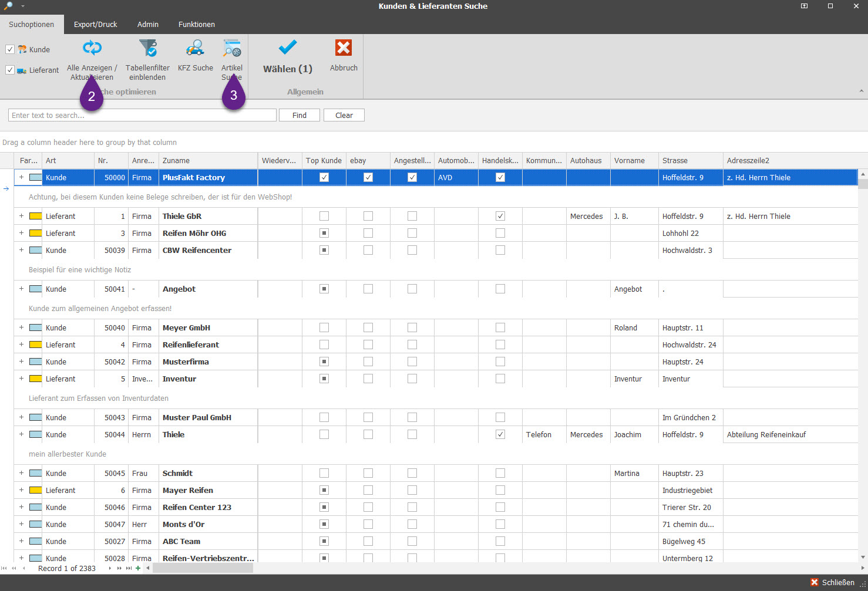Confirm selection with Wählen (1) checkmark
The image size is (868, 591).
pos(288,48)
